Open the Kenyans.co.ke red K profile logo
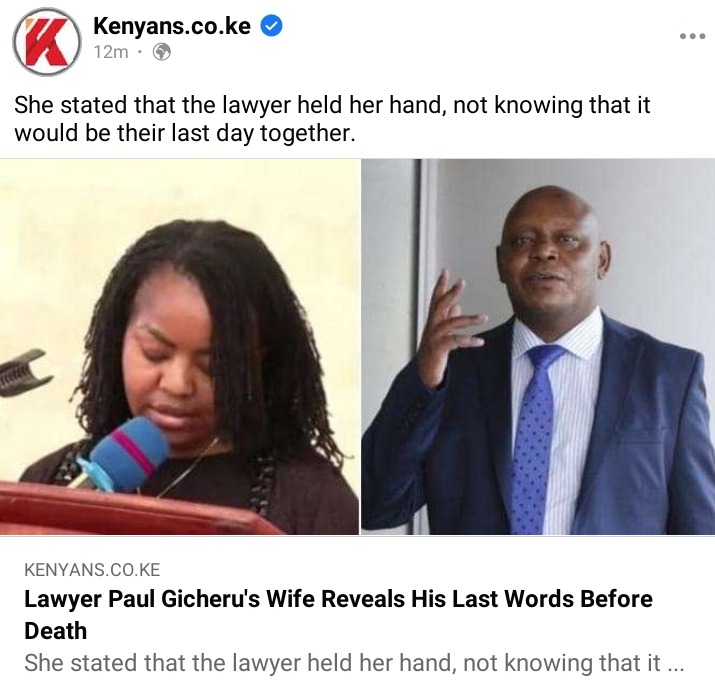Screen dimensions: 715x692 [46, 42]
